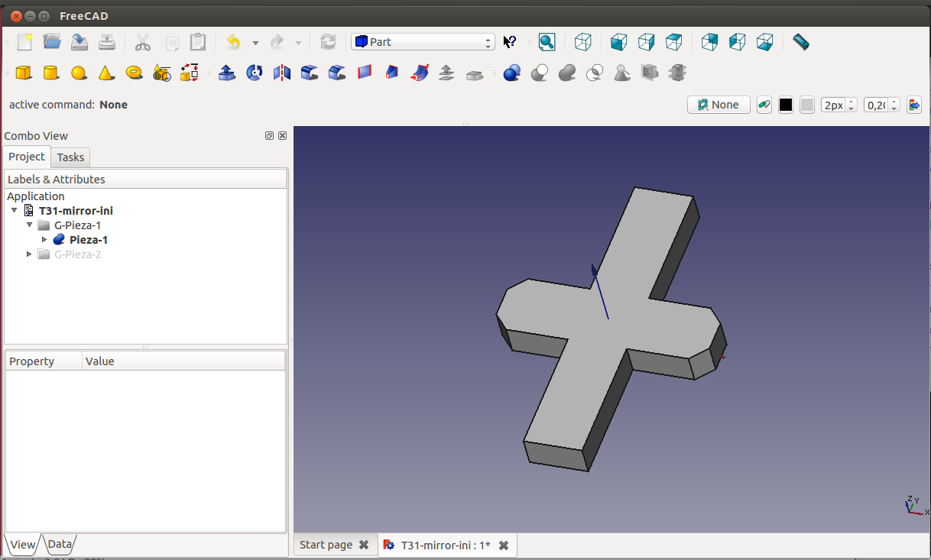
Task: Create a cylinder solid primitive
Action: pyautogui.click(x=50, y=73)
